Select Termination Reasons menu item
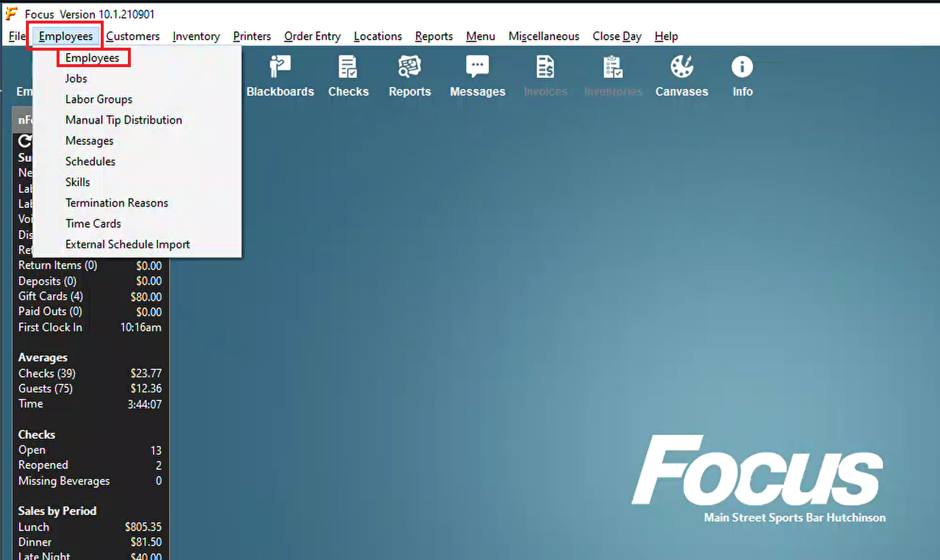Image resolution: width=940 pixels, height=560 pixels. coord(117,203)
